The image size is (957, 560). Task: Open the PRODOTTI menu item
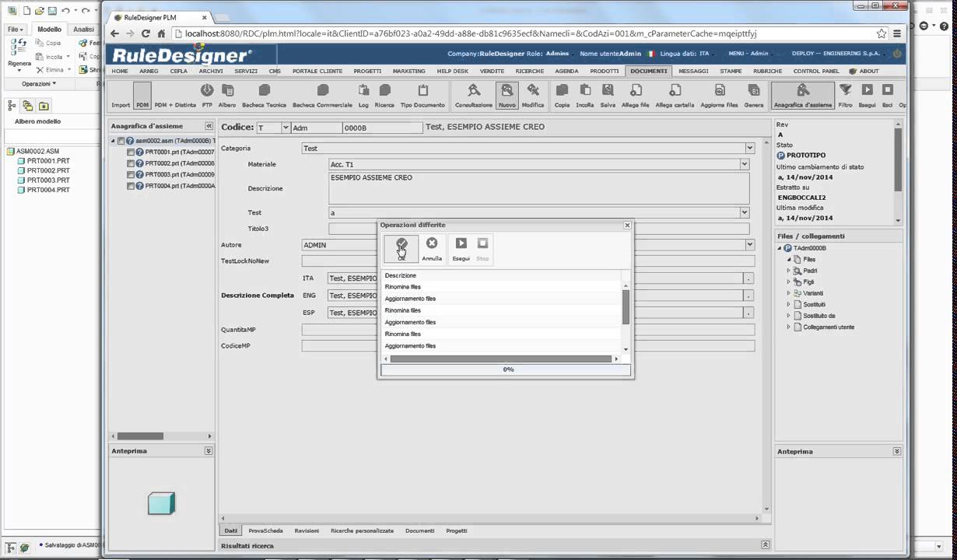pos(605,71)
